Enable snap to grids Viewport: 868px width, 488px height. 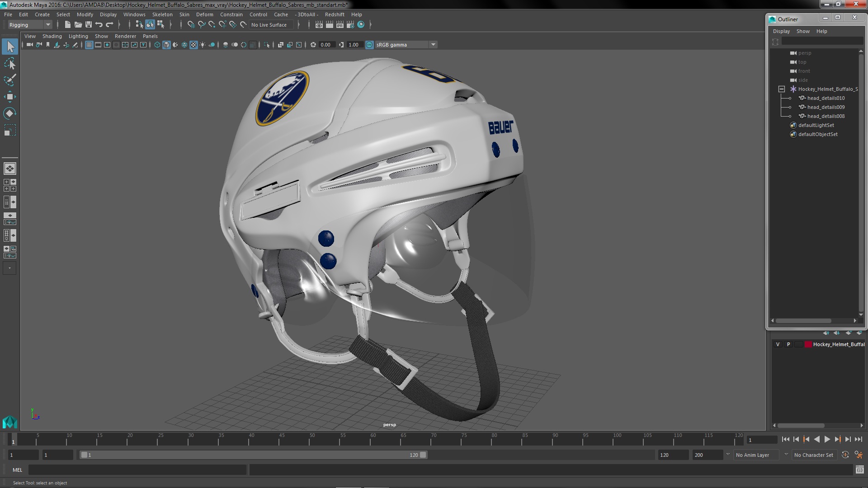click(x=191, y=25)
